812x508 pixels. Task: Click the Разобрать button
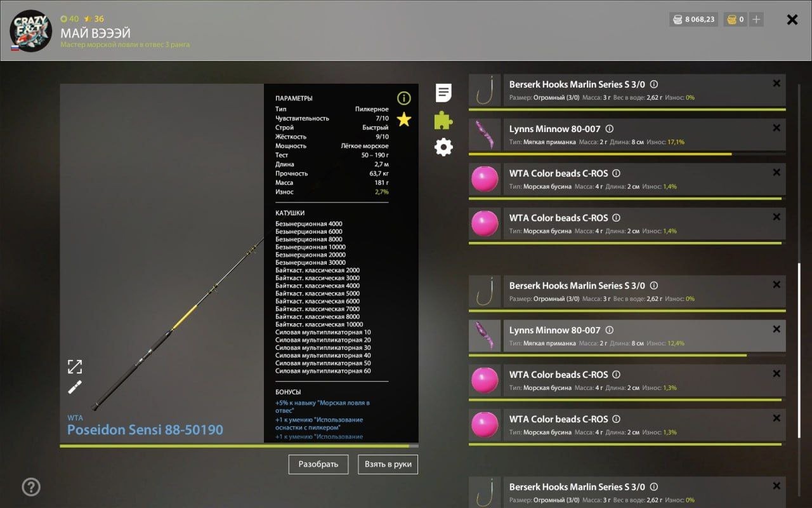point(318,464)
